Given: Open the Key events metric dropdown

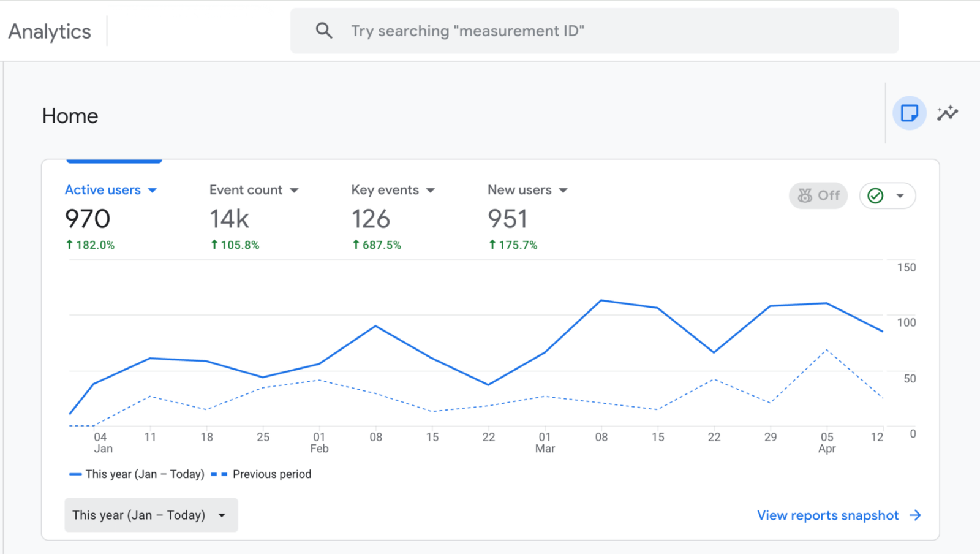Looking at the screenshot, I should click(393, 190).
